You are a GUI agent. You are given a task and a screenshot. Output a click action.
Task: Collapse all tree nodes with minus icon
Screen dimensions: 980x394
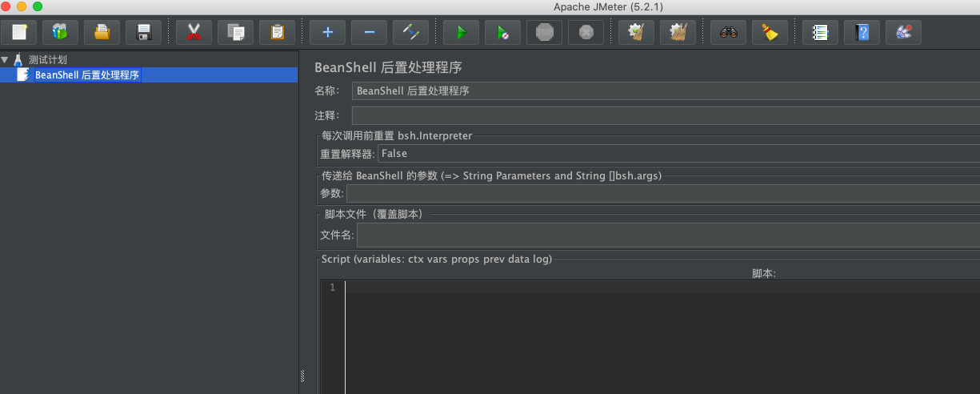tap(369, 32)
